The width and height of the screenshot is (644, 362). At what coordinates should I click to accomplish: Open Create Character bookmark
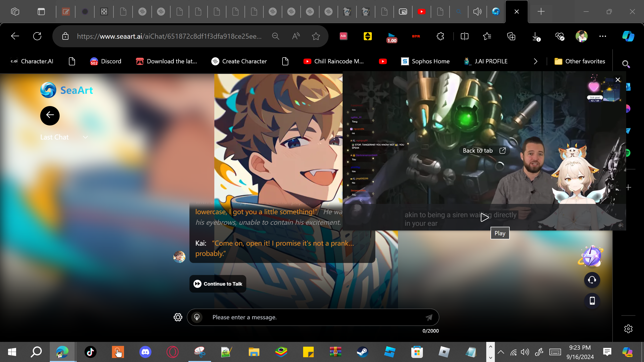click(239, 61)
